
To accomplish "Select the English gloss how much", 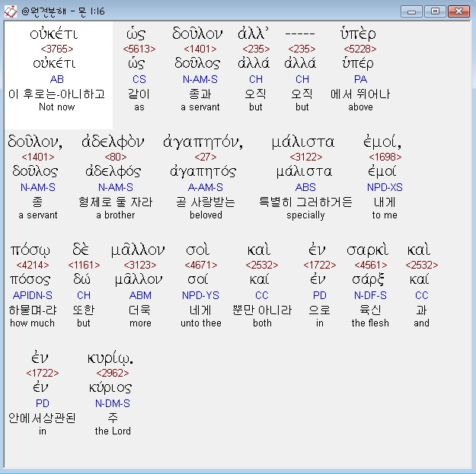I will (x=33, y=323).
